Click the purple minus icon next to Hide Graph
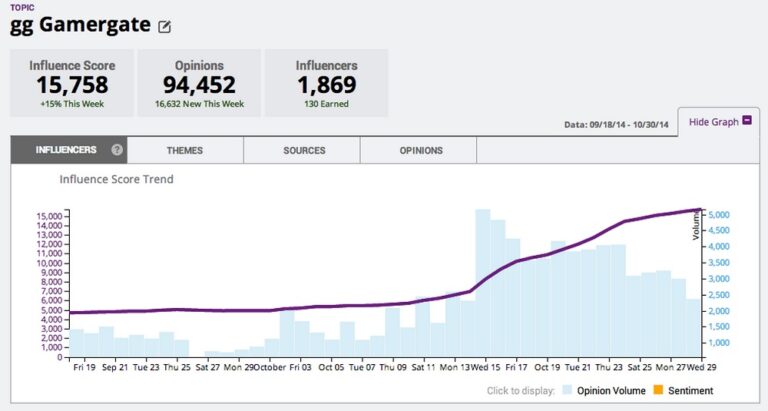 click(x=747, y=120)
